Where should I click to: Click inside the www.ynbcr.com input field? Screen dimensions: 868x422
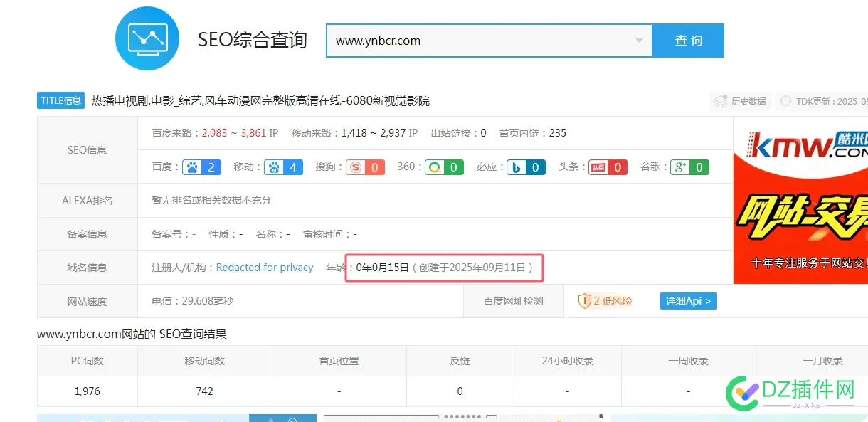pos(462,41)
